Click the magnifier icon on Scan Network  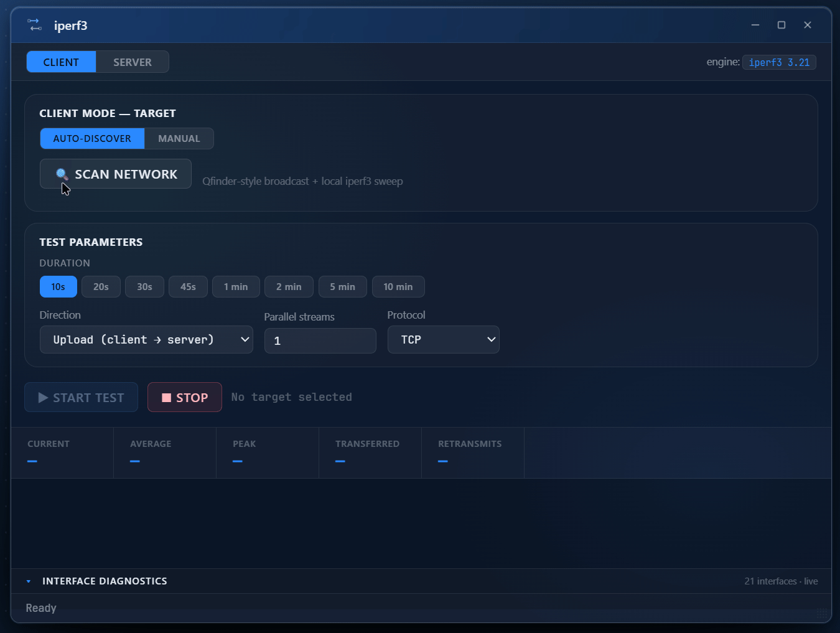pyautogui.click(x=62, y=174)
